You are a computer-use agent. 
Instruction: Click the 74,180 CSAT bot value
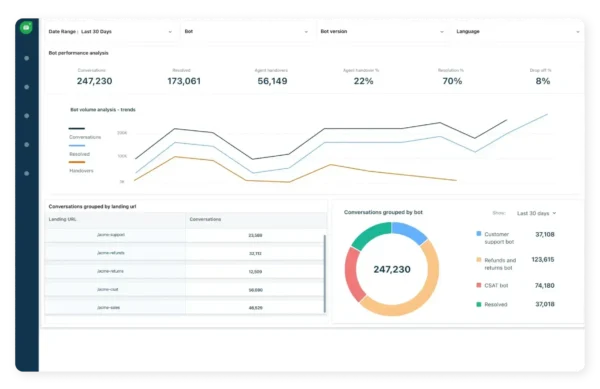tap(545, 285)
